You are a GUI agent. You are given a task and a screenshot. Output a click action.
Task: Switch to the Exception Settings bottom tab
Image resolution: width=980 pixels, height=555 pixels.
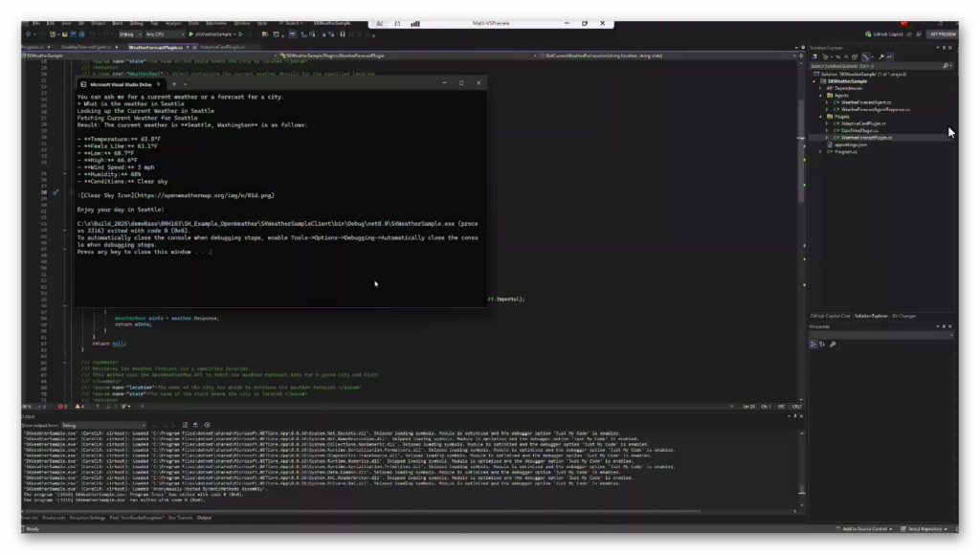[x=87, y=518]
